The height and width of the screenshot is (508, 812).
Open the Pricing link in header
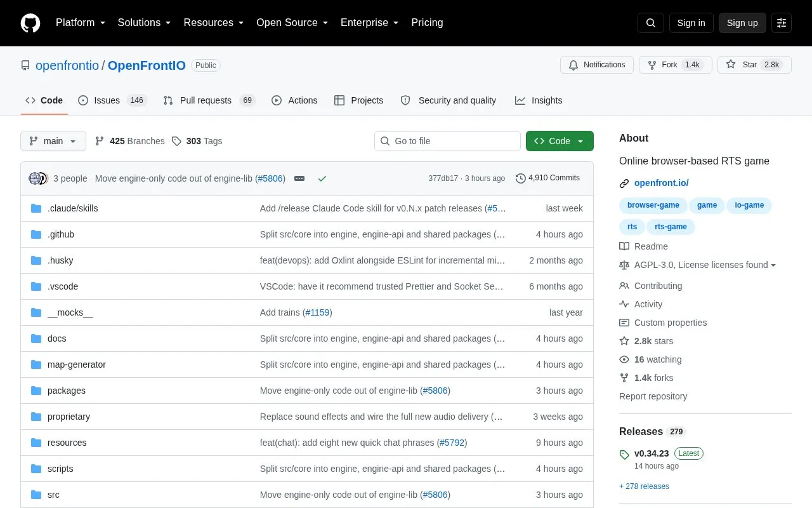[x=427, y=23]
